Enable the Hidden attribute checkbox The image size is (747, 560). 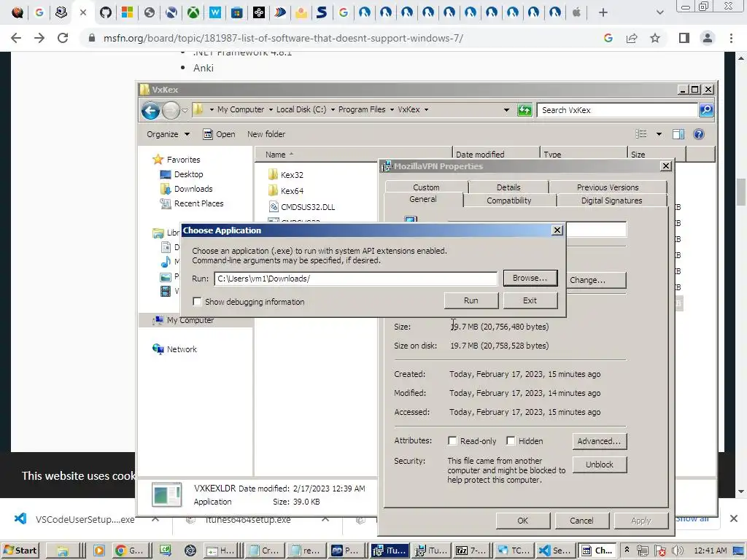[x=511, y=441]
